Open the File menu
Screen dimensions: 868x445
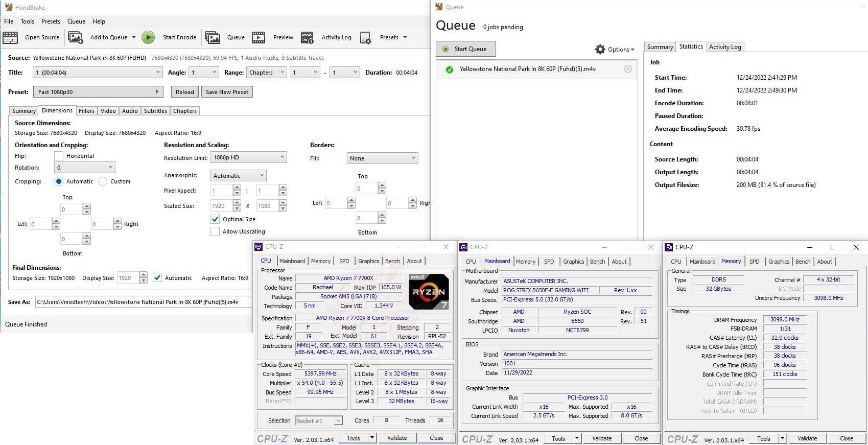pyautogui.click(x=9, y=21)
